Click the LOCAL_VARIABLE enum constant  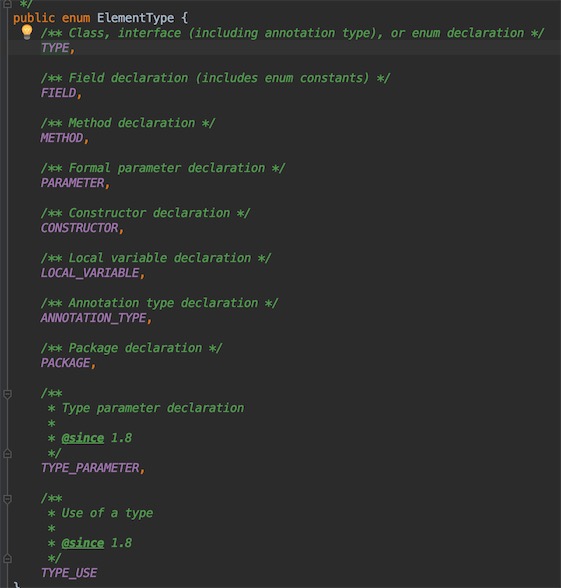pyautogui.click(x=90, y=273)
